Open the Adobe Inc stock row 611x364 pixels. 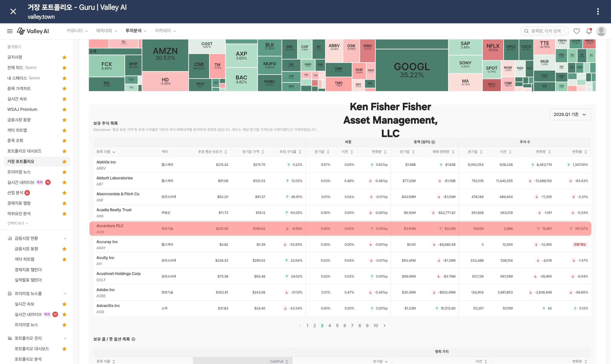[342, 292]
